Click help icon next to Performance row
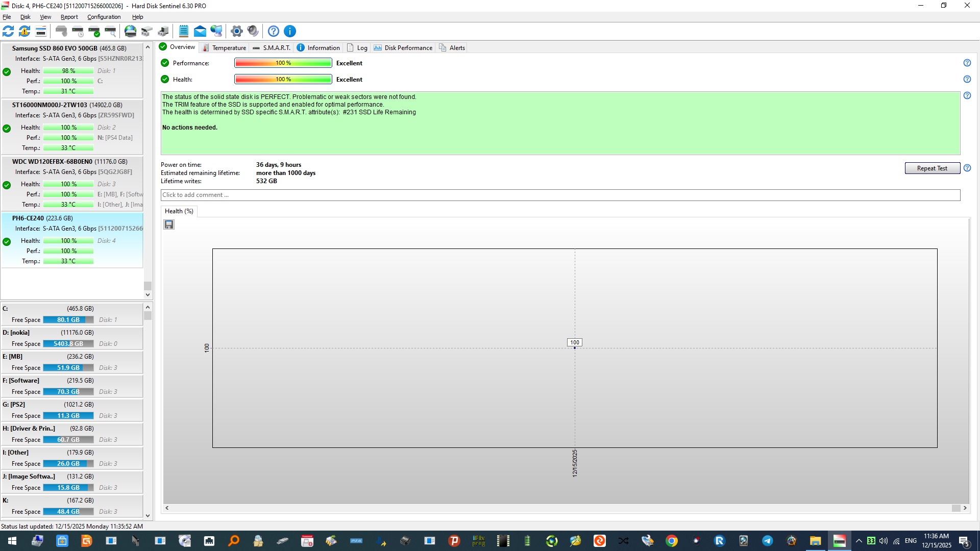 point(967,63)
